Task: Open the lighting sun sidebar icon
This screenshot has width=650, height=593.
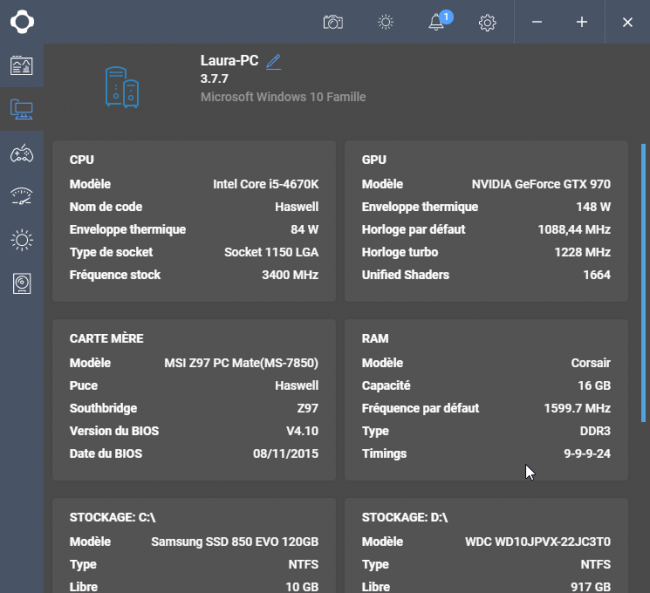Action: [22, 240]
